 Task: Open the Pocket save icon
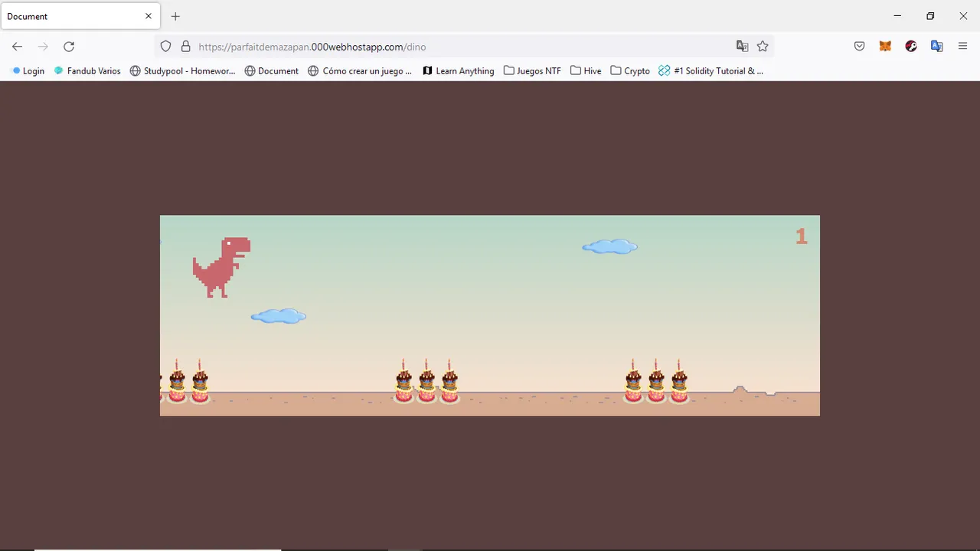860,47
